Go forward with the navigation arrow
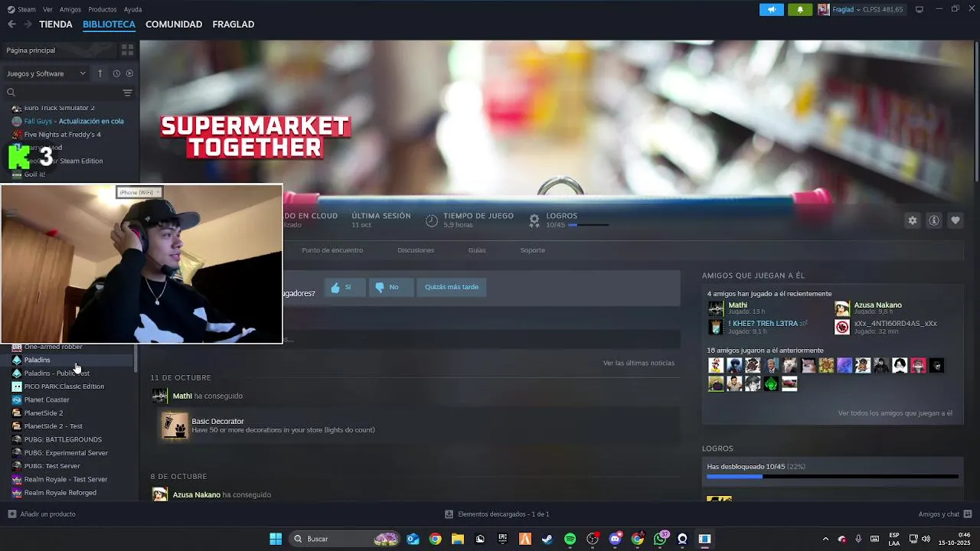This screenshot has width=980, height=551. 28,24
